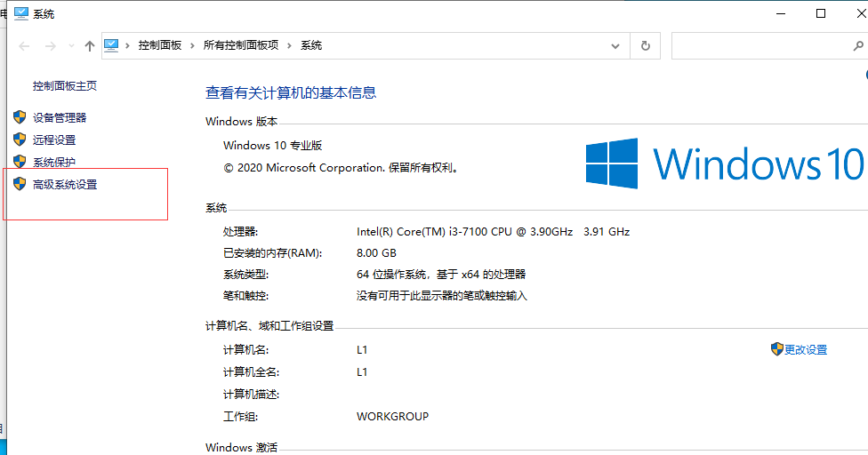Click the WORKGROUP value

(392, 416)
